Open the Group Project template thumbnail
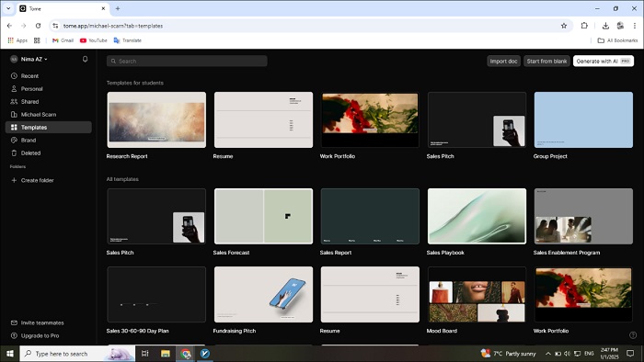Image resolution: width=644 pixels, height=362 pixels. click(583, 119)
